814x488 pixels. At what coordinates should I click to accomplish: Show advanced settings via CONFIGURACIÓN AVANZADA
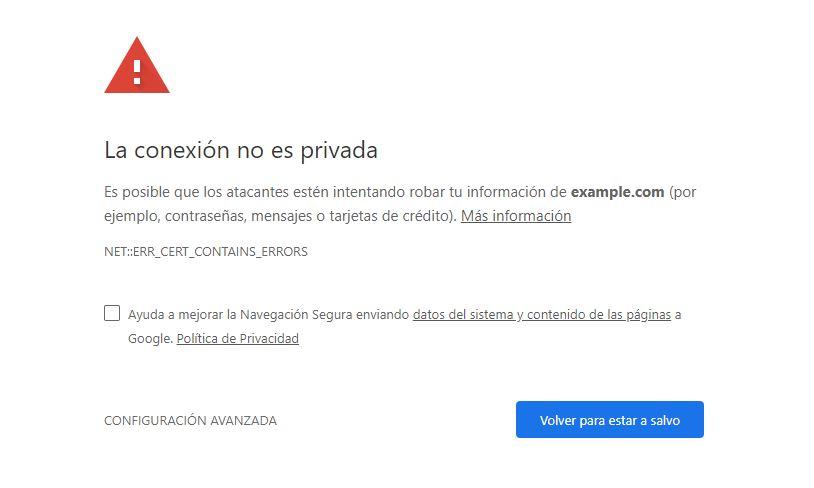[191, 421]
